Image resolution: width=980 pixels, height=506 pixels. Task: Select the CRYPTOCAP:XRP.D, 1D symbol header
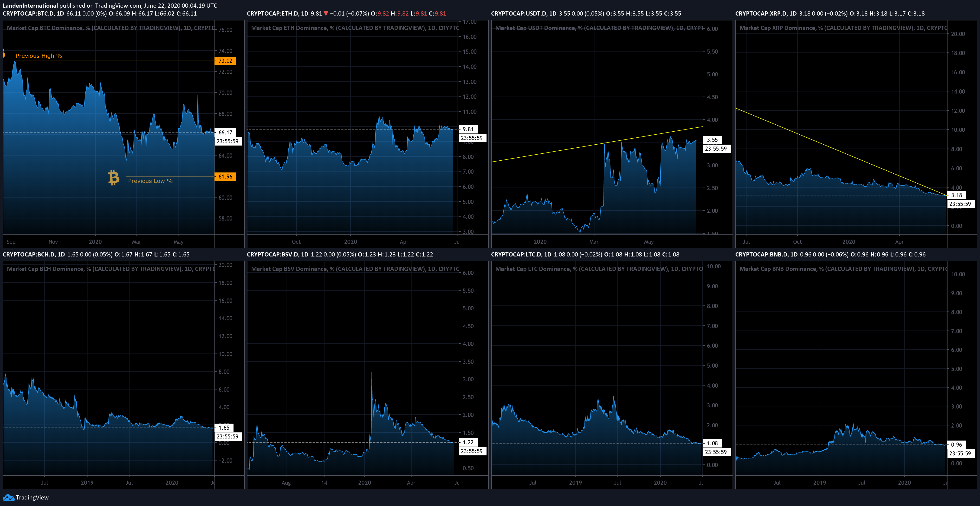766,14
